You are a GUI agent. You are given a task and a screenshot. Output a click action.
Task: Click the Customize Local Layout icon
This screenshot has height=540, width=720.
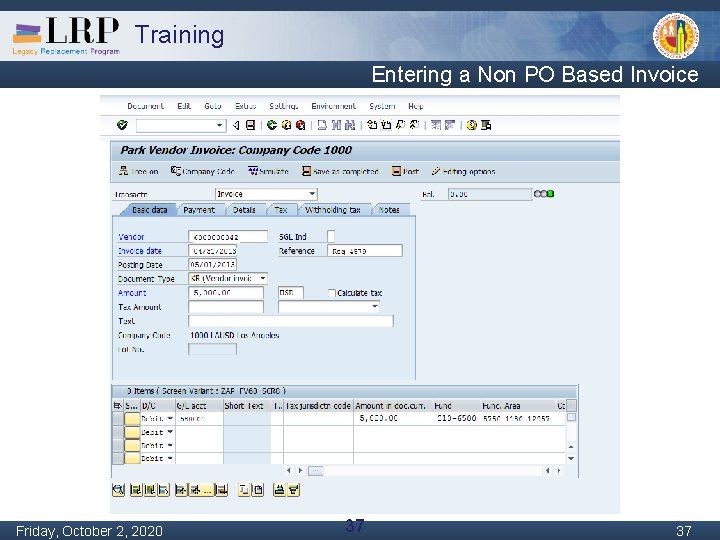[x=486, y=125]
